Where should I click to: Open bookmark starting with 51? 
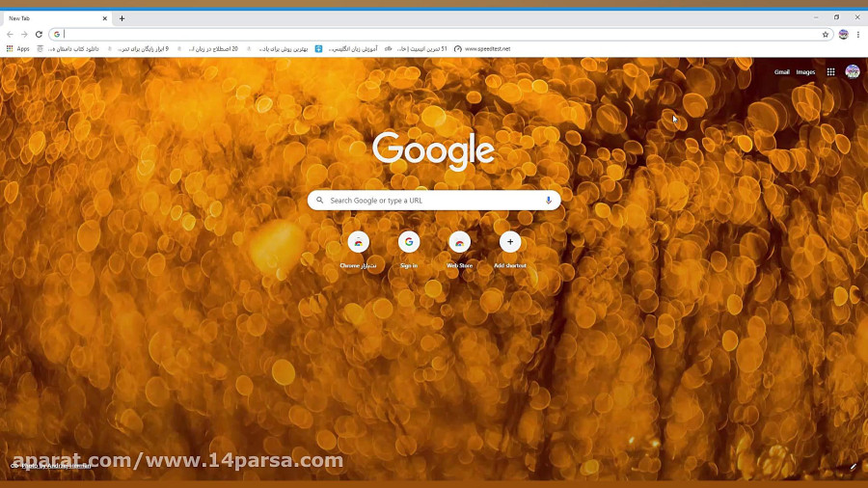coord(416,48)
